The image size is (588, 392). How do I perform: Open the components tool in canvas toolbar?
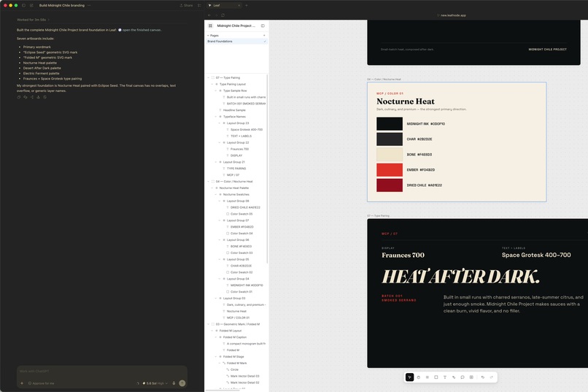coord(471,377)
